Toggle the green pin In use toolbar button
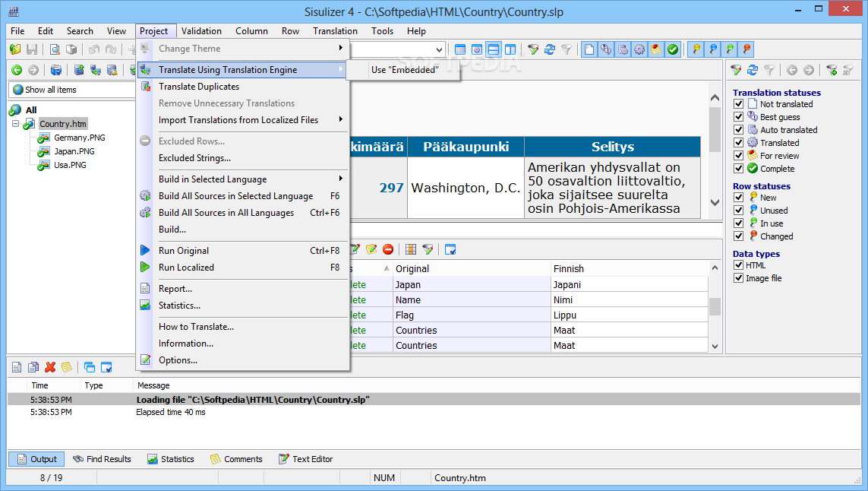The image size is (868, 491). tap(730, 49)
